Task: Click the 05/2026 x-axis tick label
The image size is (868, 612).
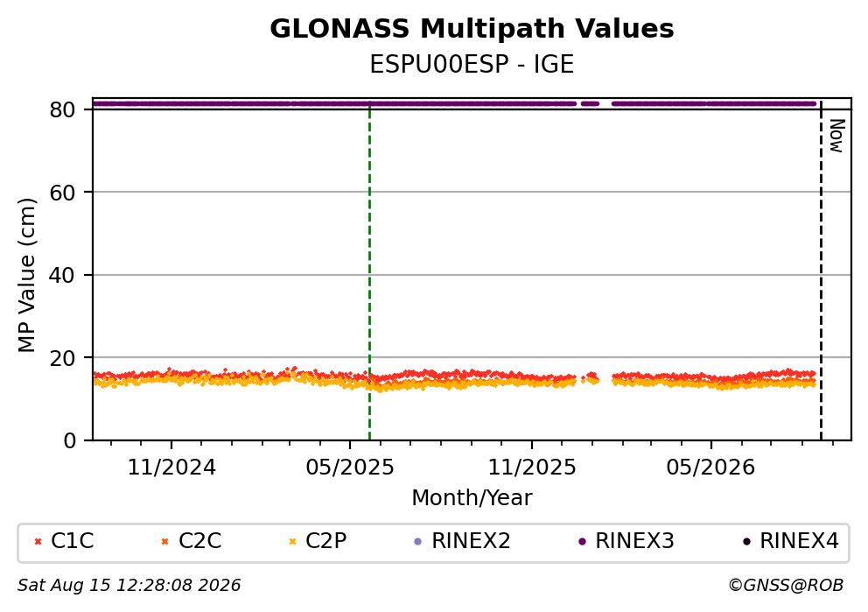Action: pos(710,468)
